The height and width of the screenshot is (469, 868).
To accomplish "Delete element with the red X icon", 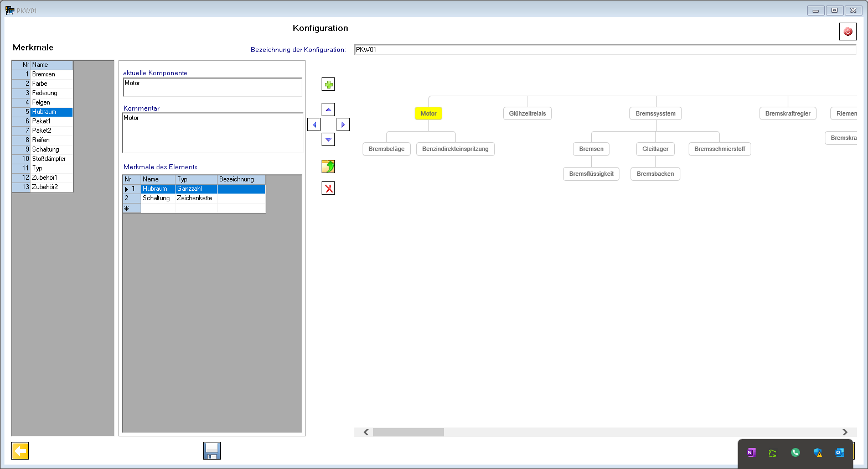I will click(x=328, y=189).
